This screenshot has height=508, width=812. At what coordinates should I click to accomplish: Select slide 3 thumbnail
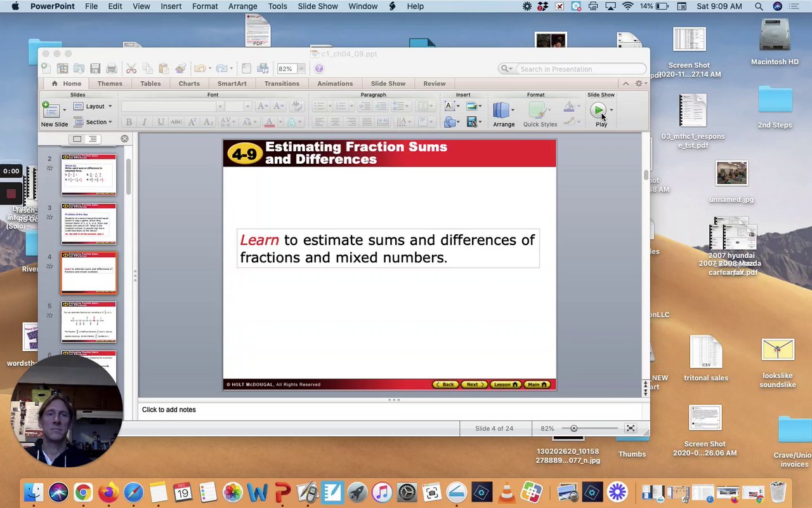(89, 224)
